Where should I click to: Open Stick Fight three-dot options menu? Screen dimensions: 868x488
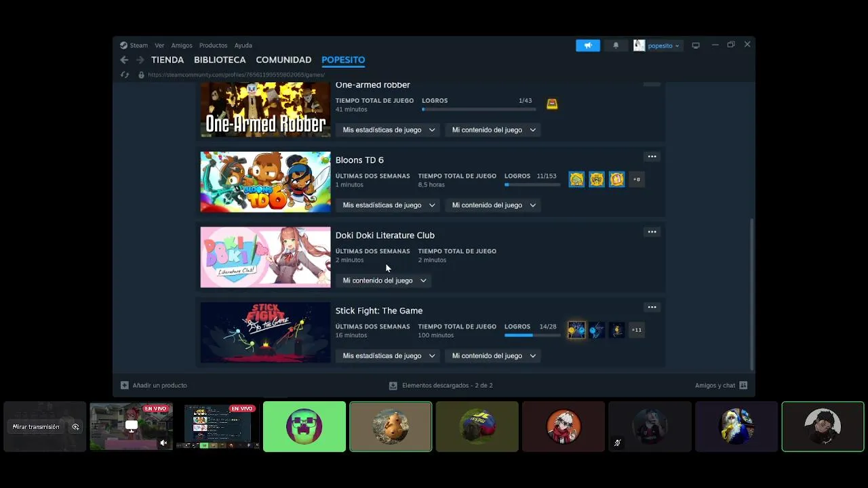[x=652, y=307]
